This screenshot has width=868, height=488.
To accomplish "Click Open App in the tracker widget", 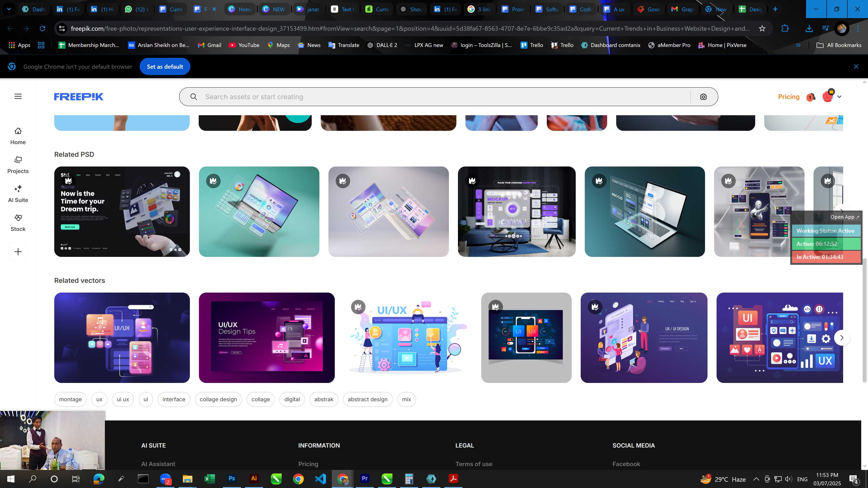I will pos(844,217).
